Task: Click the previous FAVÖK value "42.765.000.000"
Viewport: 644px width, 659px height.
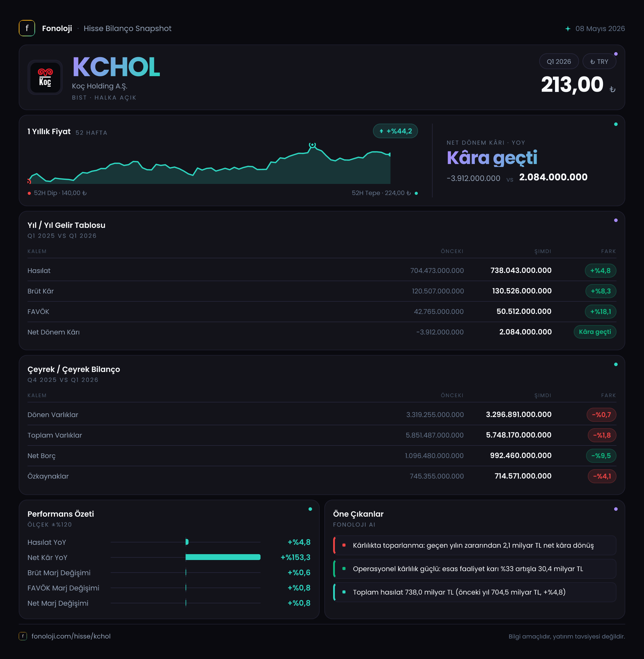Action: point(439,312)
